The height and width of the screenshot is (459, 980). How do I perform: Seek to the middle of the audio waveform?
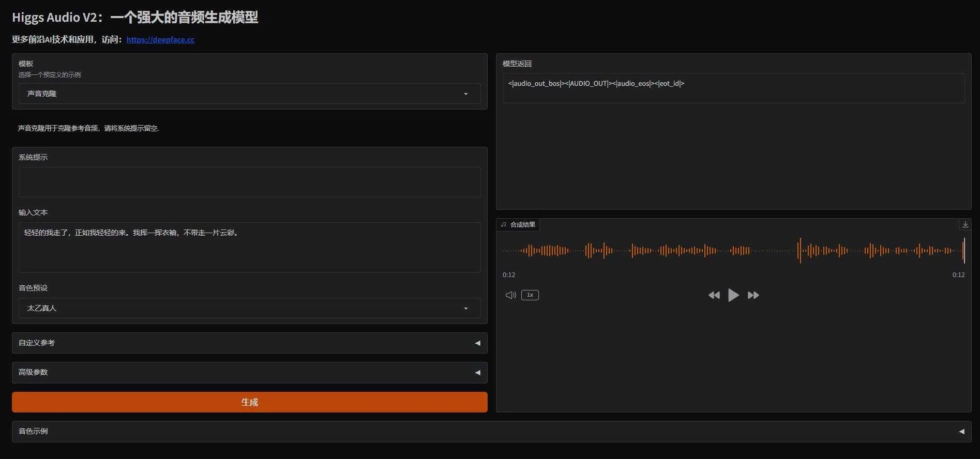pos(733,251)
